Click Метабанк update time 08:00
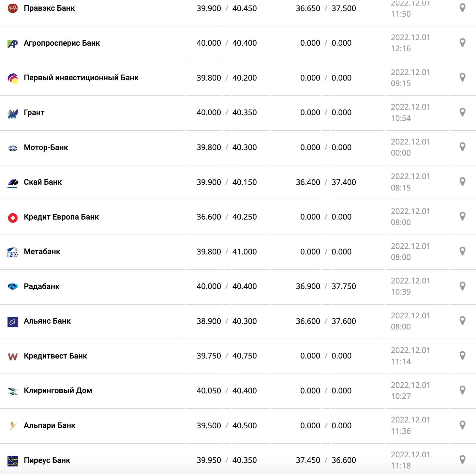 pos(401,257)
